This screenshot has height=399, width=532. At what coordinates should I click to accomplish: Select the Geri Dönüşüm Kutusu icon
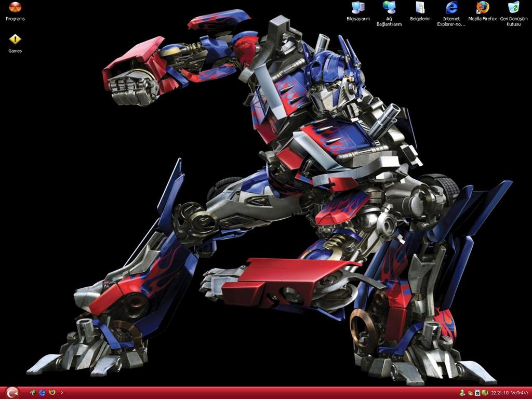click(514, 14)
